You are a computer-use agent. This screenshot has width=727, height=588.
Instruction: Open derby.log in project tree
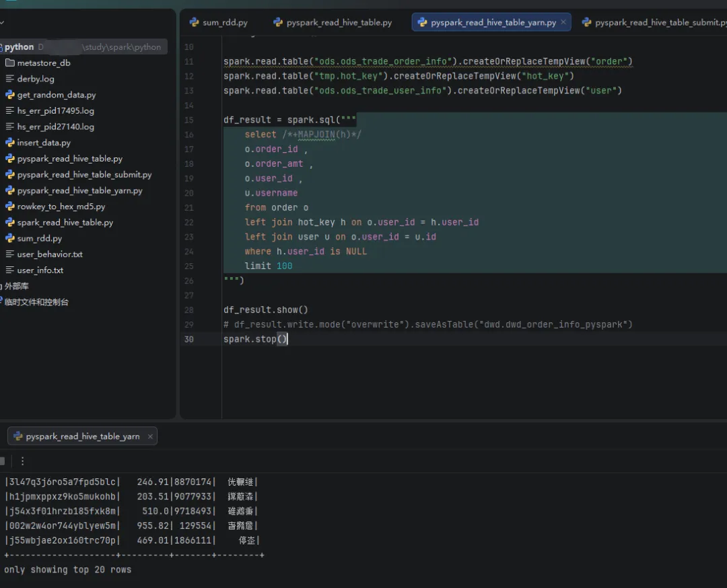click(x=36, y=79)
